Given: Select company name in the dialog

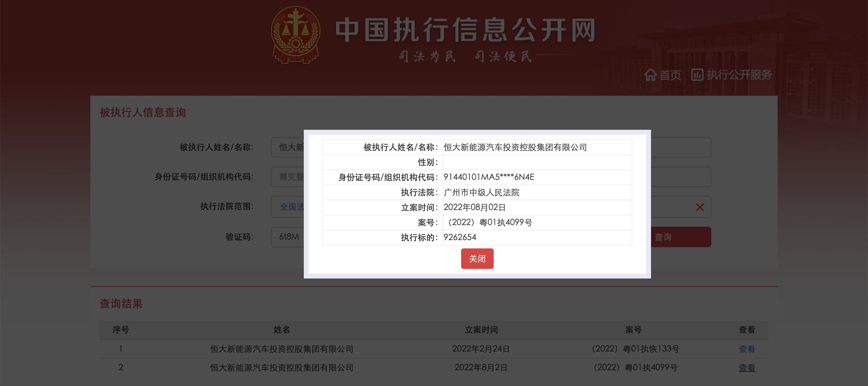Looking at the screenshot, I should (515, 147).
